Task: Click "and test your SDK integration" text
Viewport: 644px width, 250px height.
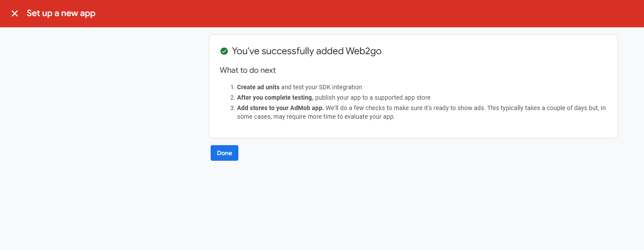Action: coord(321,87)
